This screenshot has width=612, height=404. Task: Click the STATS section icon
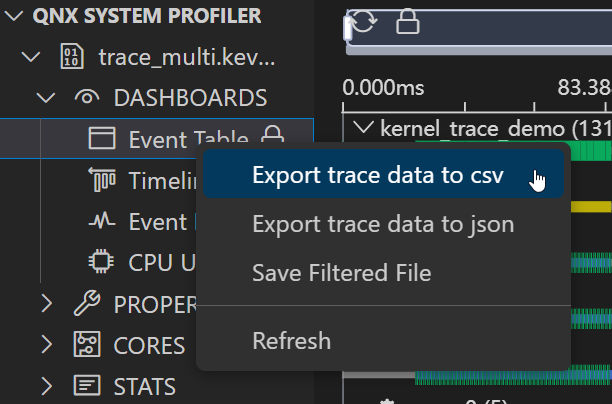tap(87, 386)
